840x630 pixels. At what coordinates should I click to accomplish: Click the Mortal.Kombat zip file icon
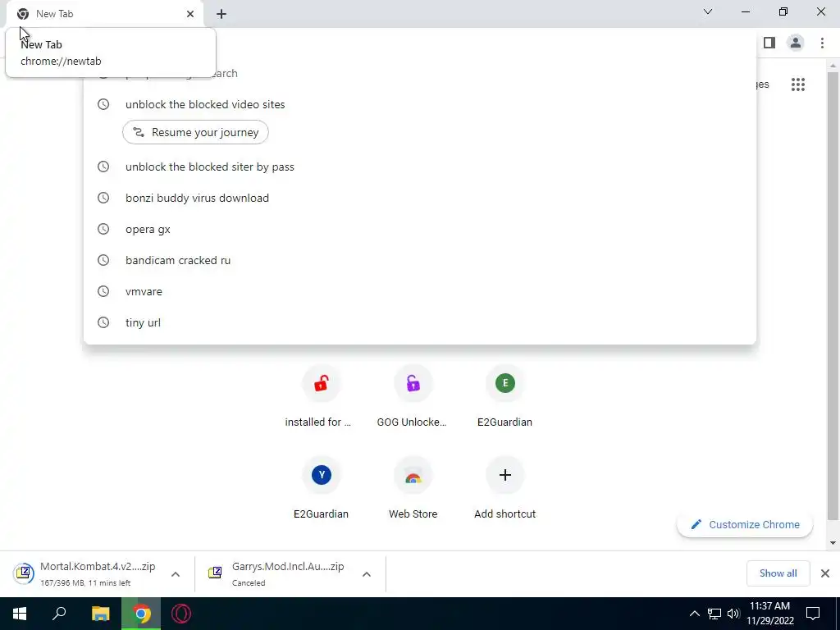[24, 573]
